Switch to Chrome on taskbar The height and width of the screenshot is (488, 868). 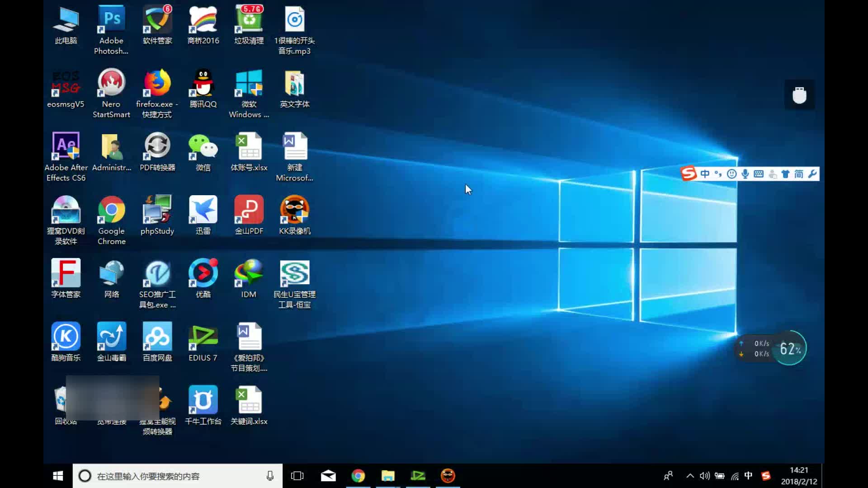(358, 476)
